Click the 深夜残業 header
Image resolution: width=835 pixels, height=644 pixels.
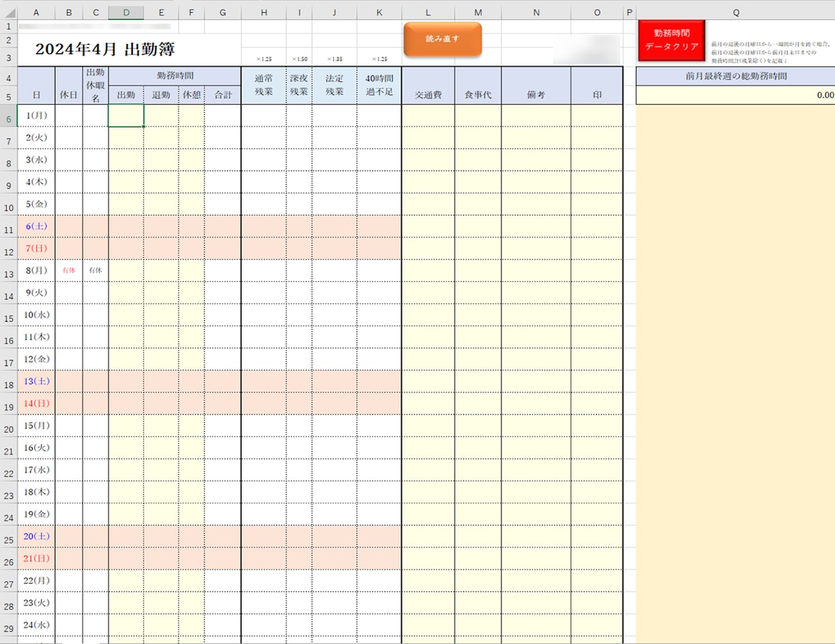(299, 86)
